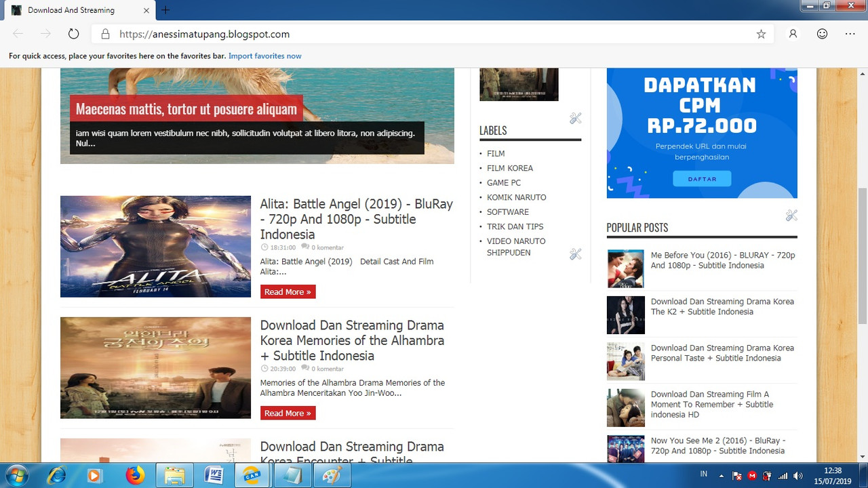Click the IN language indicator
Screen dimensions: 868x488
tap(704, 474)
